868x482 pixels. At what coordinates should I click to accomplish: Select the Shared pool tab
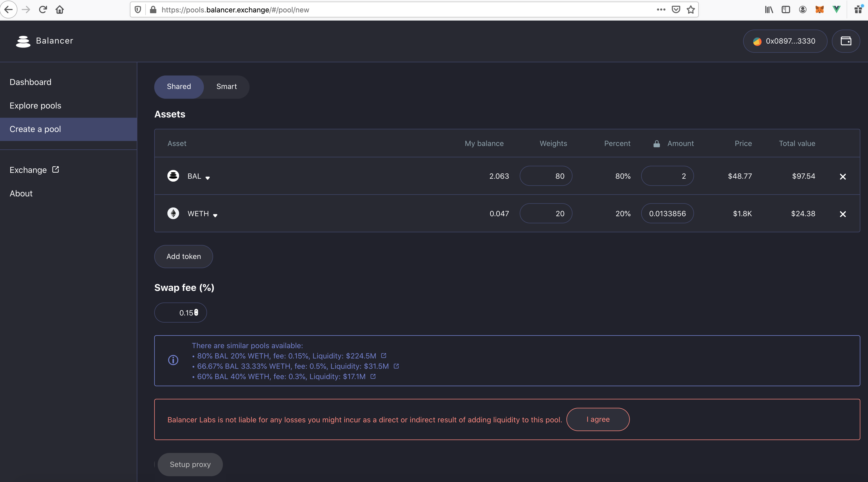click(179, 87)
